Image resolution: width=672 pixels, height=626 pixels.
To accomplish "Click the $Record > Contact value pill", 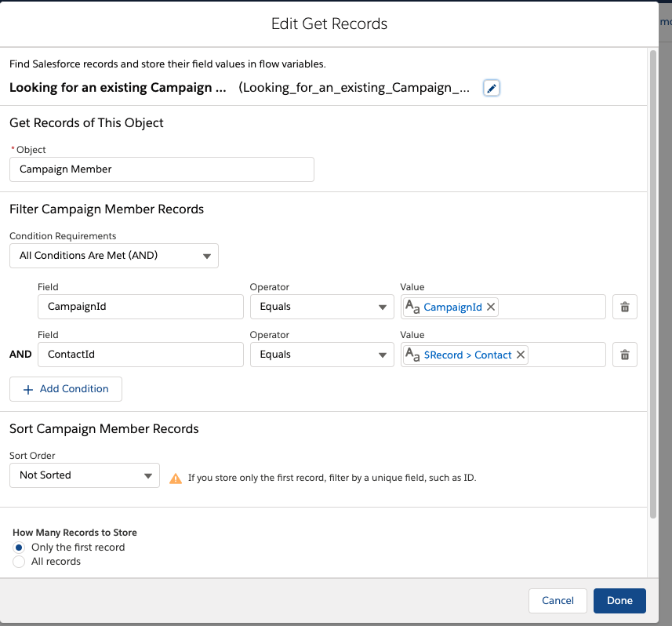I will [467, 355].
